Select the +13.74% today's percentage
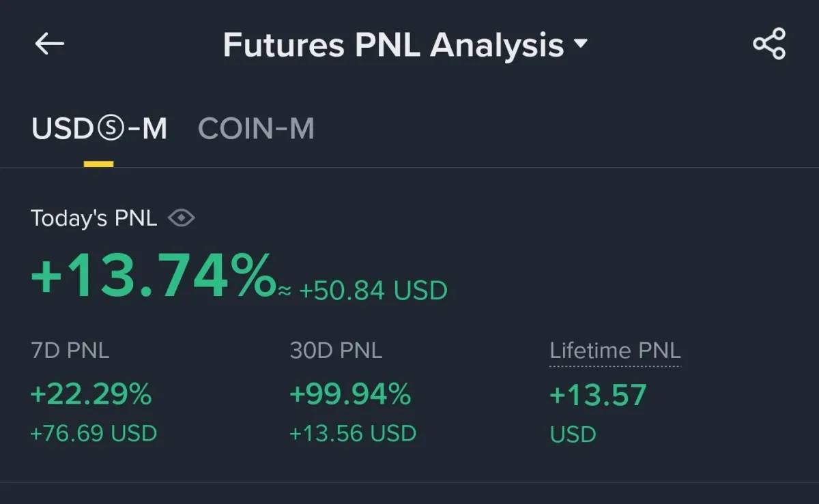The width and height of the screenshot is (819, 504). pyautogui.click(x=153, y=276)
